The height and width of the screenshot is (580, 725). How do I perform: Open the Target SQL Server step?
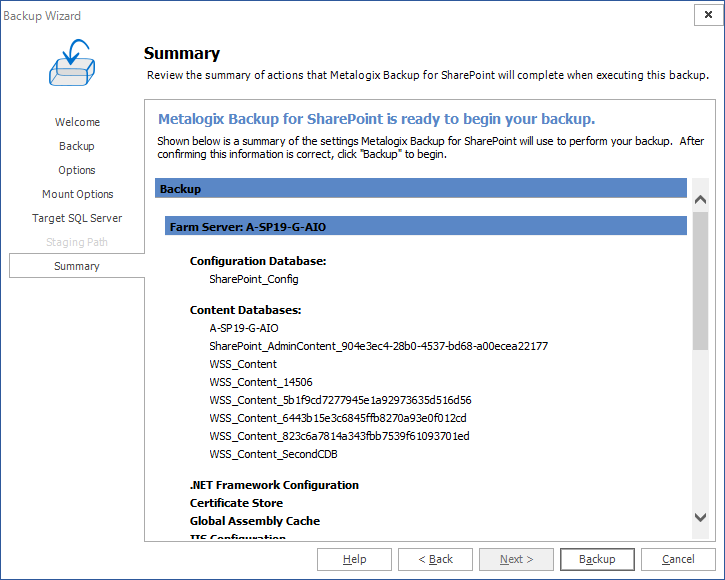point(77,218)
